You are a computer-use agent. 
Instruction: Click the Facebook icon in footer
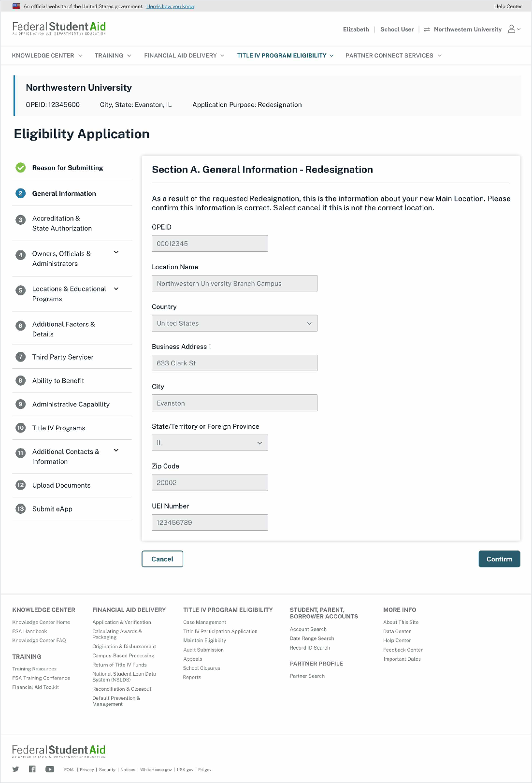coord(32,769)
